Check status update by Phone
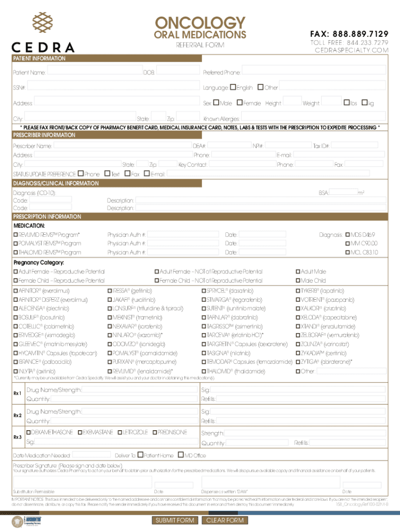This screenshot has width=400, height=532. pyautogui.click(x=81, y=174)
